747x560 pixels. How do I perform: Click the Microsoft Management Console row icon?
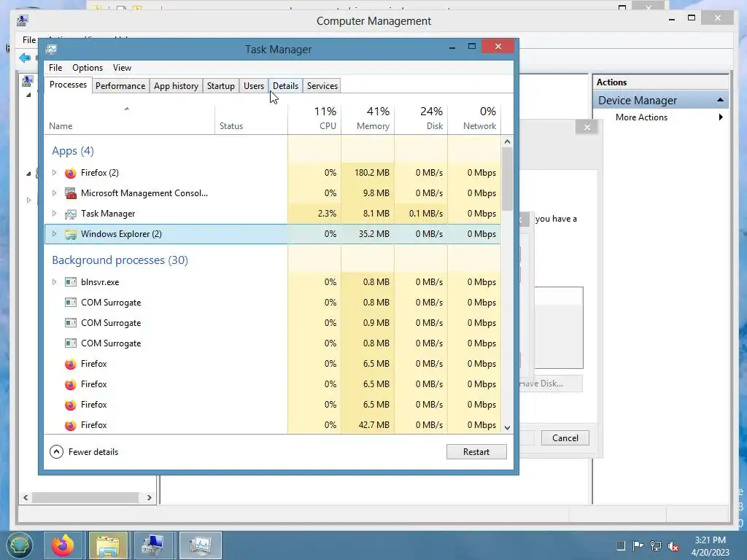71,193
